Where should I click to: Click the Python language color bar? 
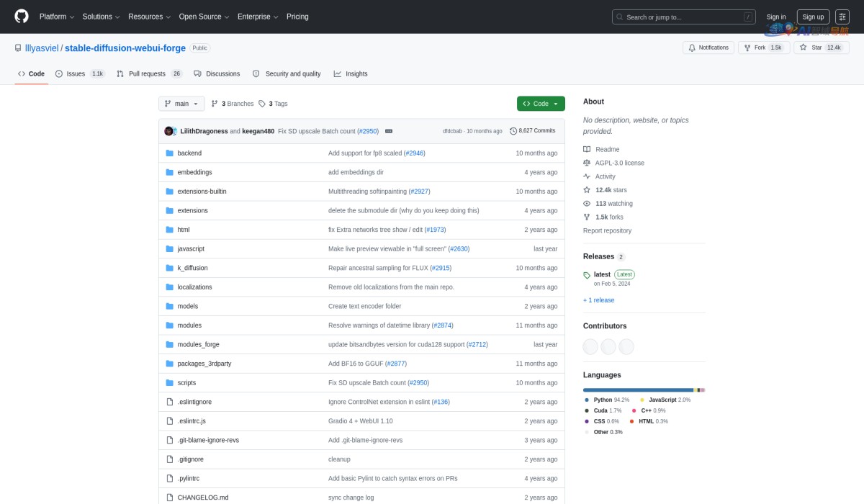(x=637, y=390)
